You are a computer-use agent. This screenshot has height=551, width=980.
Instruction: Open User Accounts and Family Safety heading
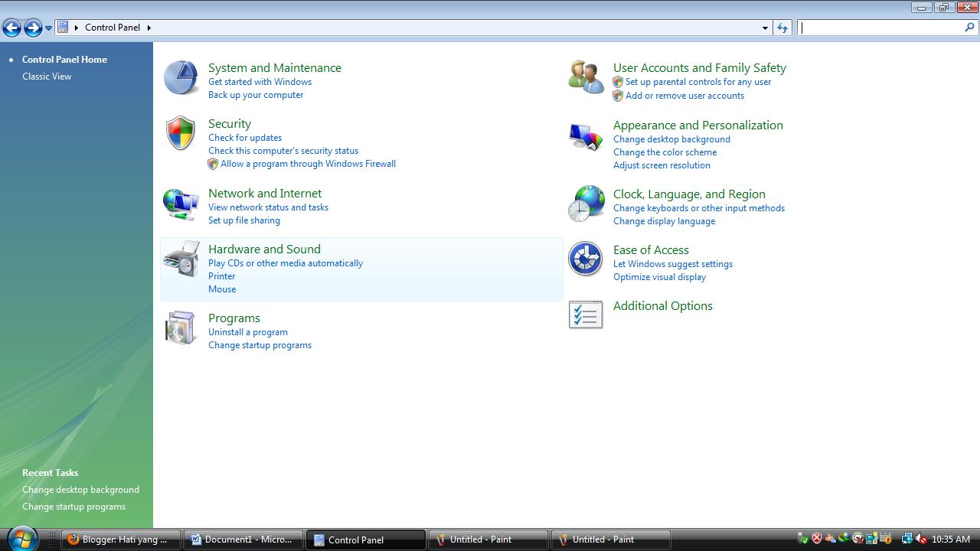point(700,68)
